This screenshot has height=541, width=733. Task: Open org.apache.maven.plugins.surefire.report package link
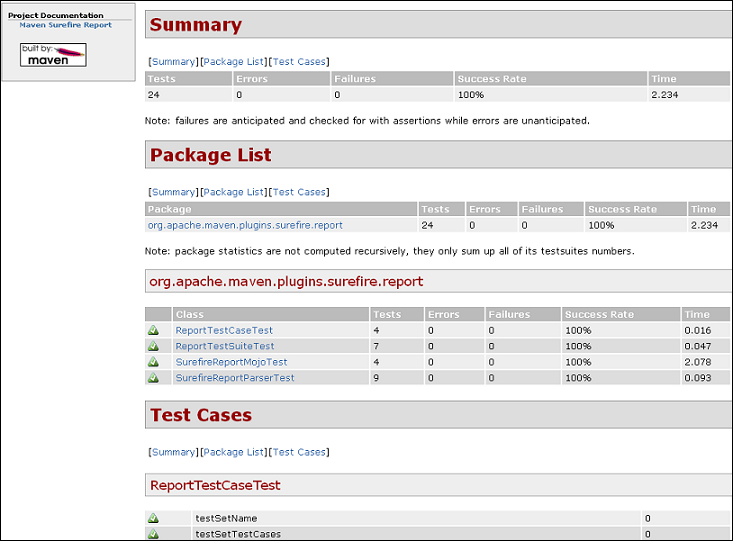[x=245, y=225]
